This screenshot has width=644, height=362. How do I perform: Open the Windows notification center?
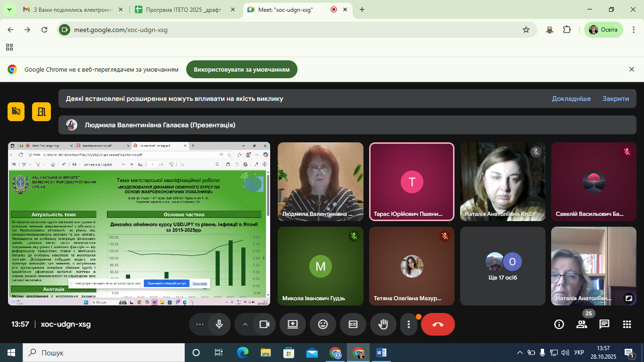629,353
